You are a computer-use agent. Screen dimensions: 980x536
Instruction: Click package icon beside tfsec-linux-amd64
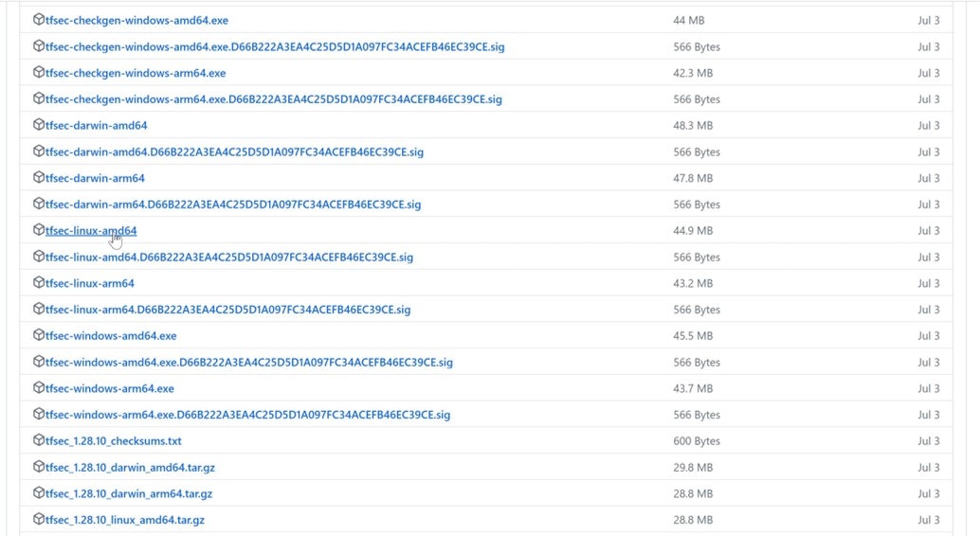click(x=39, y=229)
